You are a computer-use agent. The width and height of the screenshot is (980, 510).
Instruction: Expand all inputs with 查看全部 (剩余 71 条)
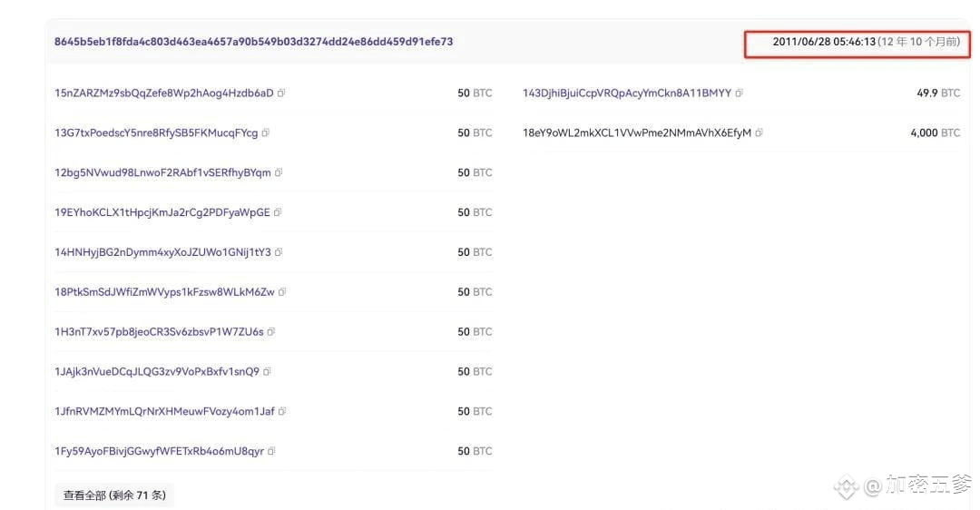tap(114, 495)
